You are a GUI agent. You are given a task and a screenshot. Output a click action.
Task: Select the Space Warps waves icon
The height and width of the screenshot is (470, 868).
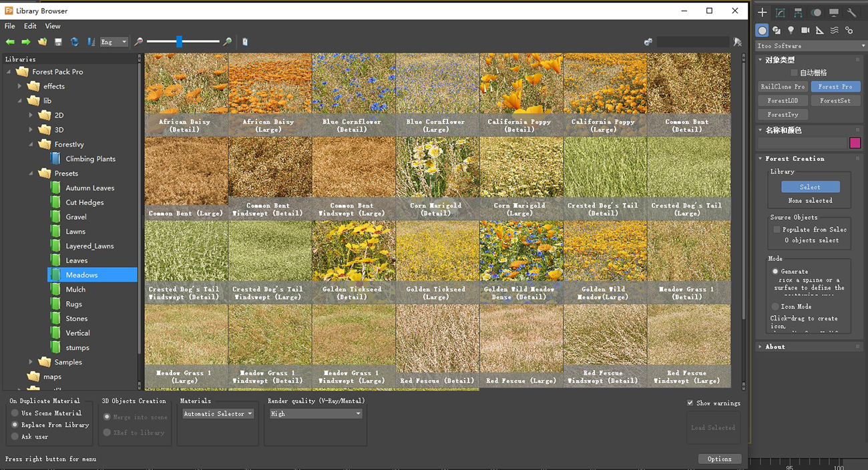(x=835, y=31)
